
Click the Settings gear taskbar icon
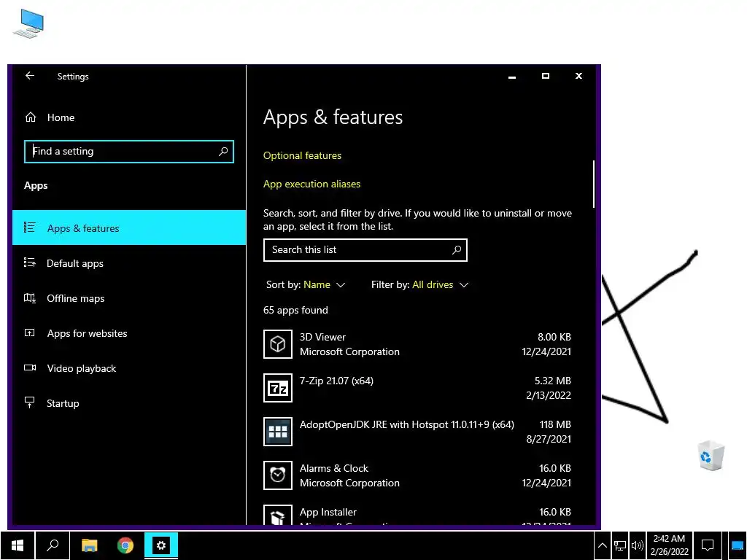tap(161, 545)
